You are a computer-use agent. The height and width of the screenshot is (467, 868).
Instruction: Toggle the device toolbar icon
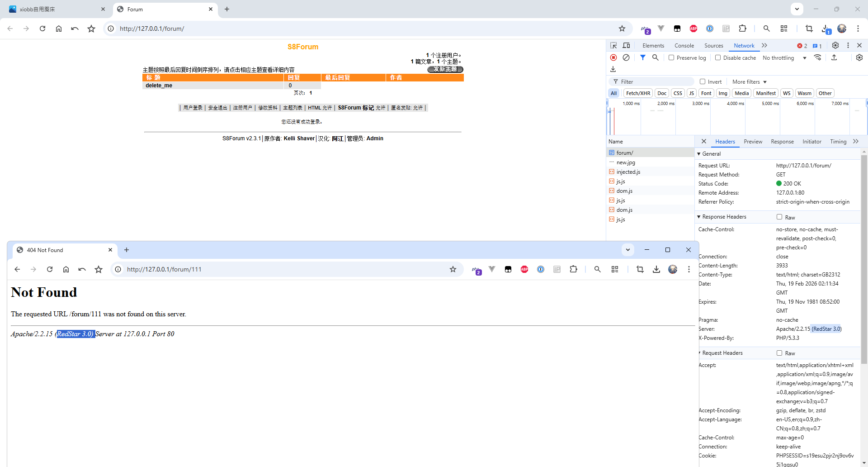[626, 46]
